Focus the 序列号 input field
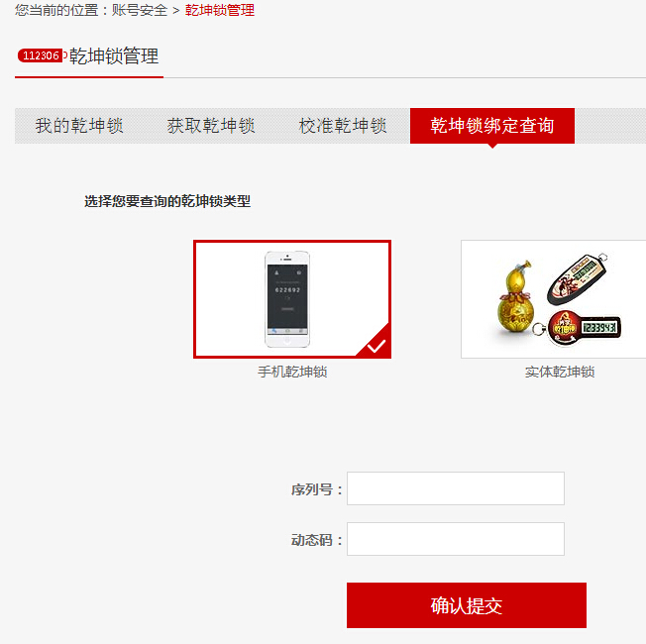Viewport: 646px width, 644px height. pyautogui.click(x=455, y=488)
